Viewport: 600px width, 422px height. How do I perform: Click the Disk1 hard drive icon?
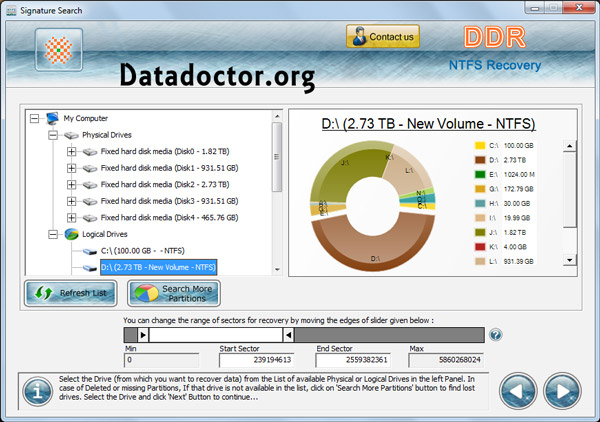90,168
